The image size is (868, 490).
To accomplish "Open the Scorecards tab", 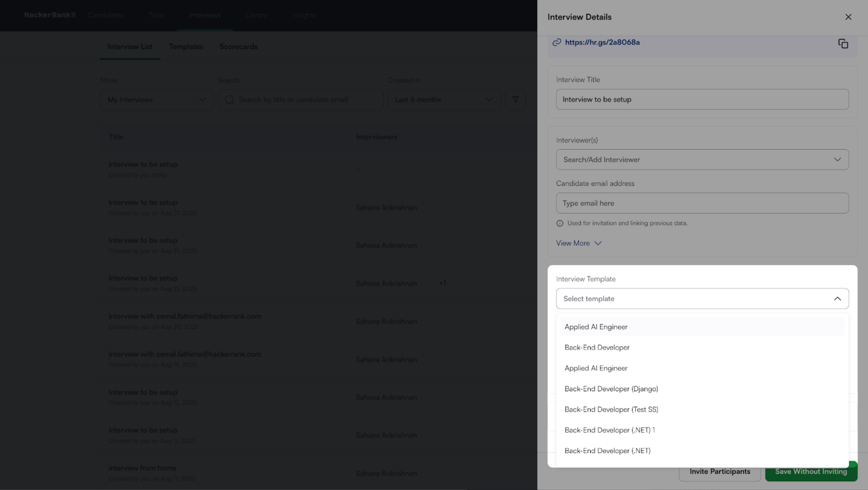I will click(239, 47).
